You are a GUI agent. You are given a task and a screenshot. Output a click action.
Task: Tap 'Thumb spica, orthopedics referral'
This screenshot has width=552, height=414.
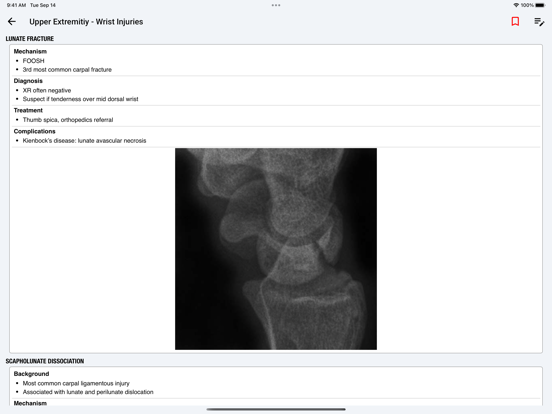[68, 120]
